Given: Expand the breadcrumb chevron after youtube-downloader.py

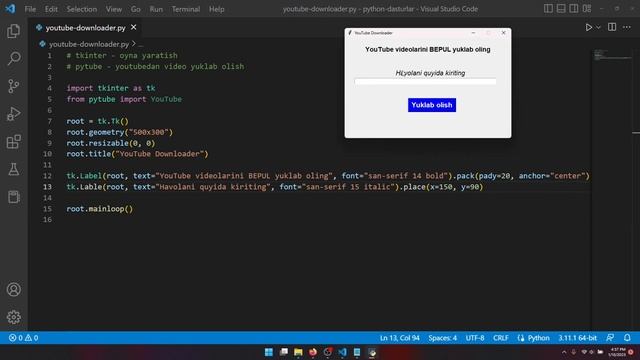Looking at the screenshot, I should pyautogui.click(x=133, y=43).
